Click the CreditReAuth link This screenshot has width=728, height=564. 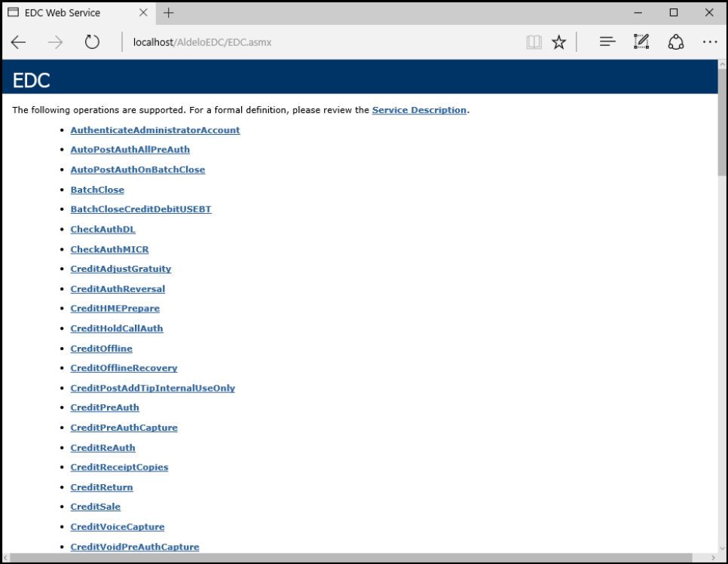pos(102,448)
